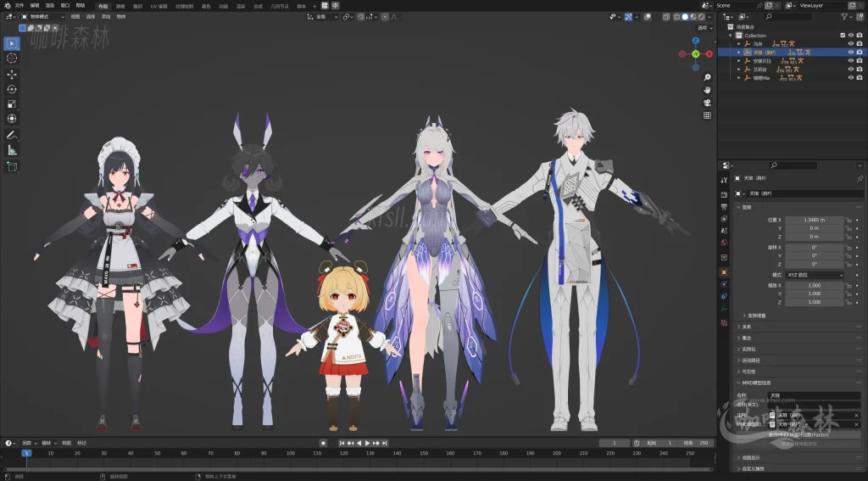Click the red X axis gizmo ball
Screen dimensions: 868x481
tap(709, 53)
